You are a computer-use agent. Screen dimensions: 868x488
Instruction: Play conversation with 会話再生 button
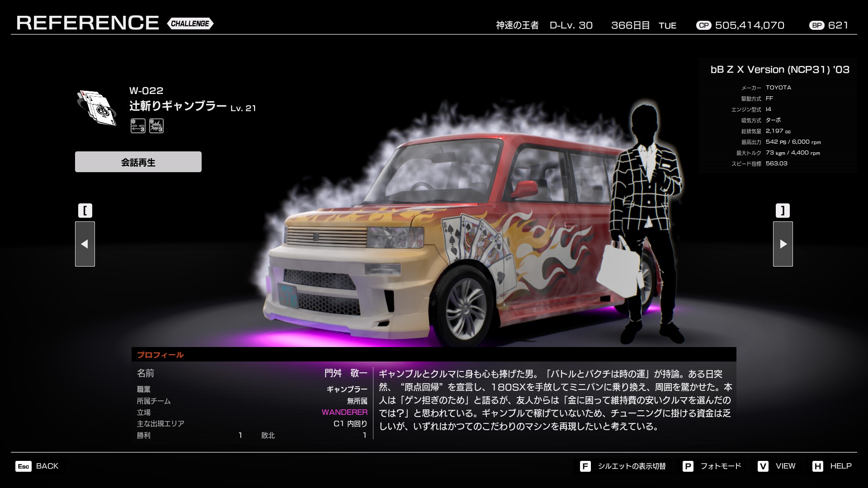[x=138, y=162]
